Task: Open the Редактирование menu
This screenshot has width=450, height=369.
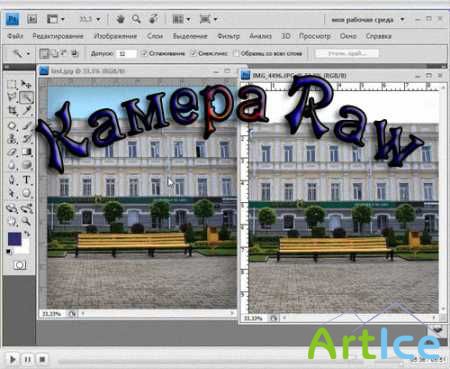Action: [58, 36]
